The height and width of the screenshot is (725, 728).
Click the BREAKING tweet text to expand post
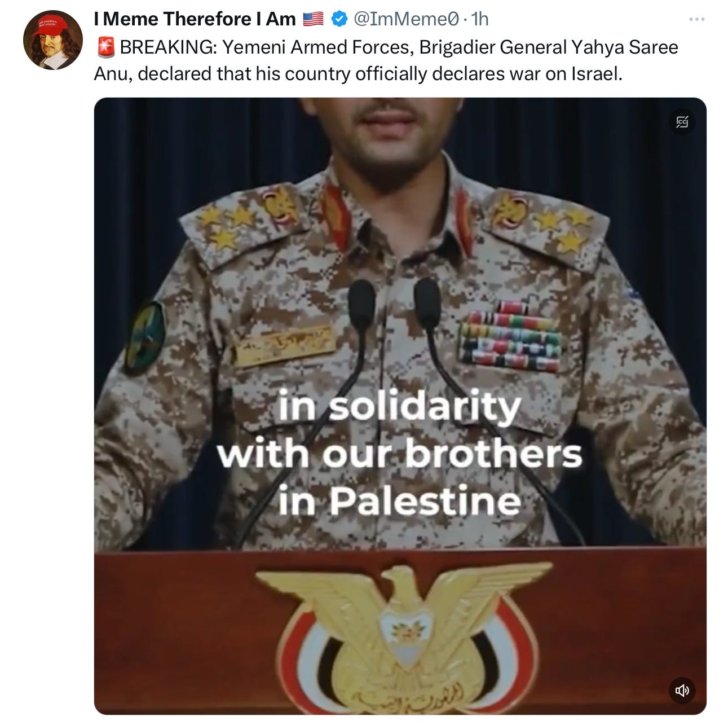pyautogui.click(x=386, y=60)
